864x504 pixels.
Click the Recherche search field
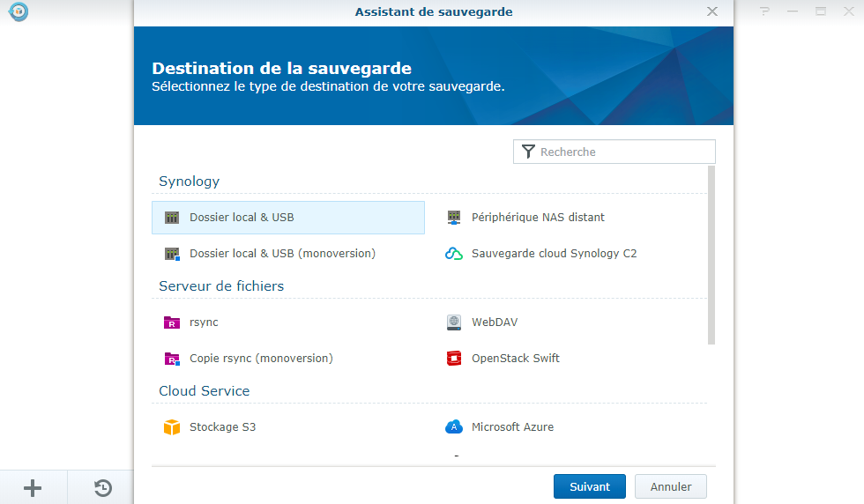coord(622,152)
